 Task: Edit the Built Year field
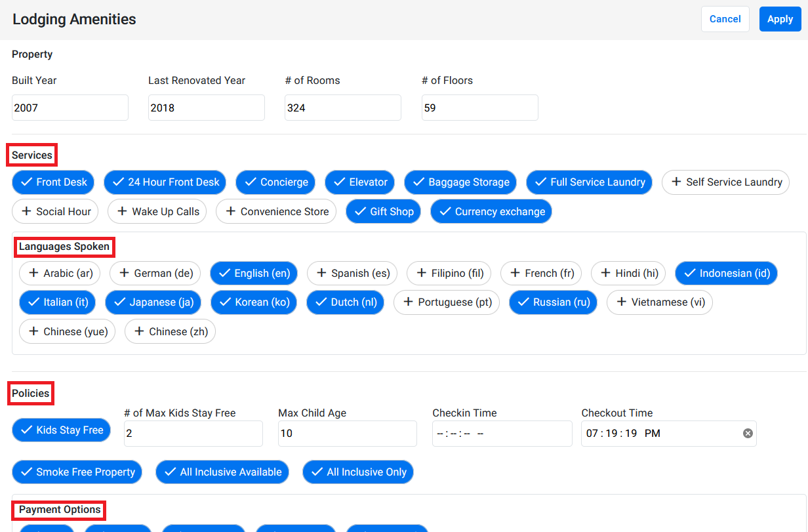click(x=70, y=108)
